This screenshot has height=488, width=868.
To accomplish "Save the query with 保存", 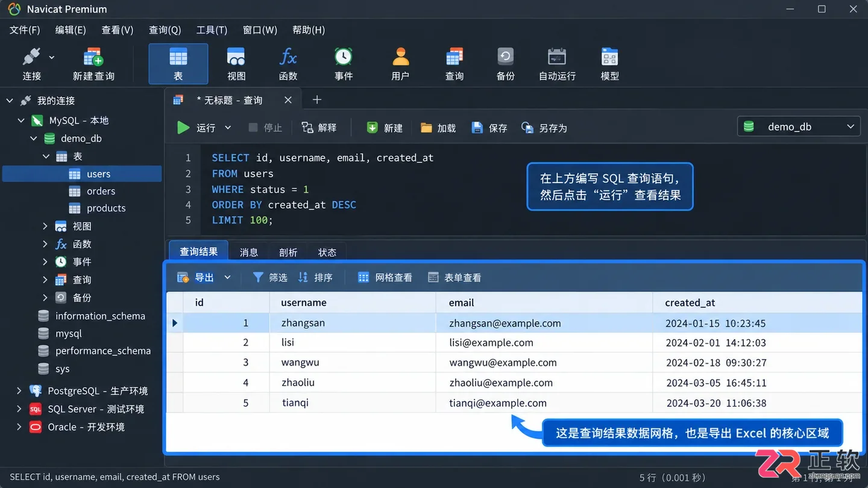I will pyautogui.click(x=489, y=128).
